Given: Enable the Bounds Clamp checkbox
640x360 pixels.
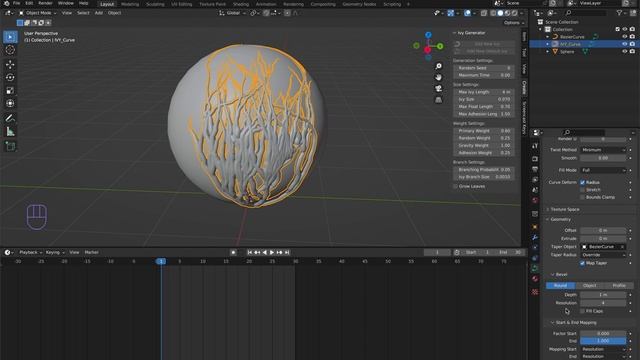Looking at the screenshot, I should (582, 197).
